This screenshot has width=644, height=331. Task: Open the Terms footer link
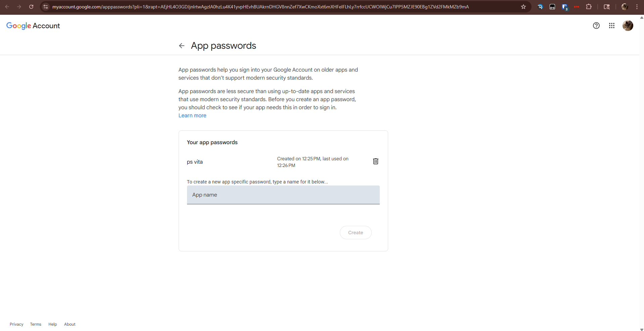pyautogui.click(x=36, y=324)
